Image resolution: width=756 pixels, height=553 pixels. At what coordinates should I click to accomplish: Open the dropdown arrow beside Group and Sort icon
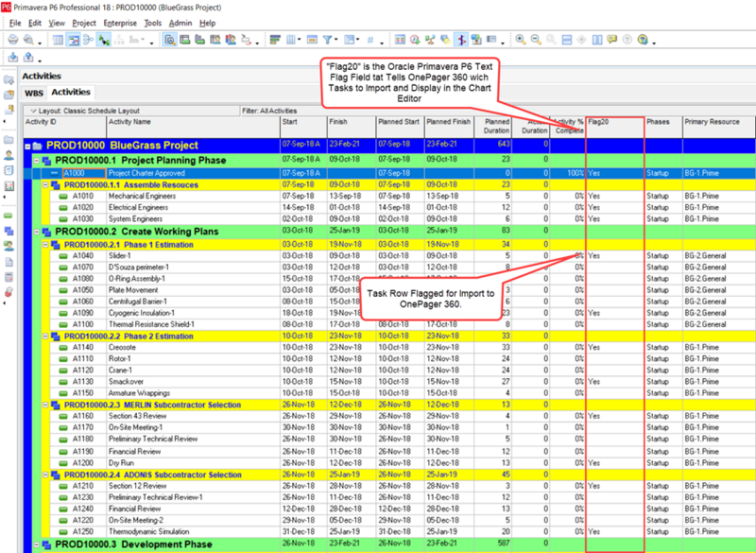click(x=358, y=40)
